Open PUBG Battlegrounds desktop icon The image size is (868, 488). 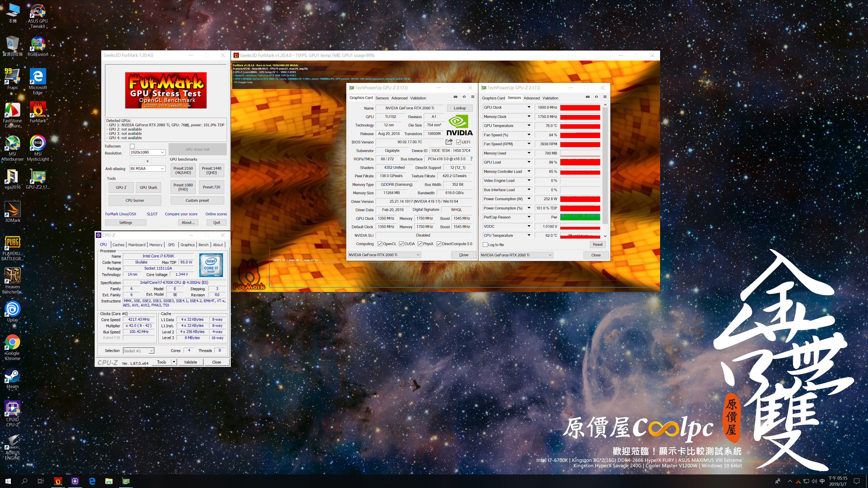click(12, 248)
